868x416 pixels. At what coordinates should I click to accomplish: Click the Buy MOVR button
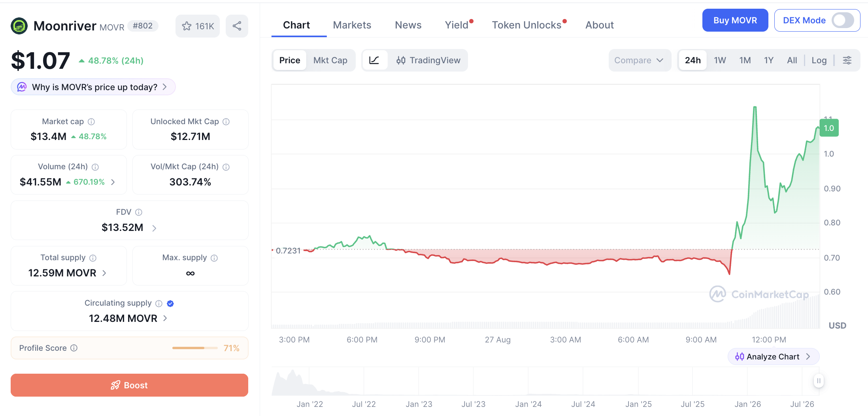coord(735,20)
